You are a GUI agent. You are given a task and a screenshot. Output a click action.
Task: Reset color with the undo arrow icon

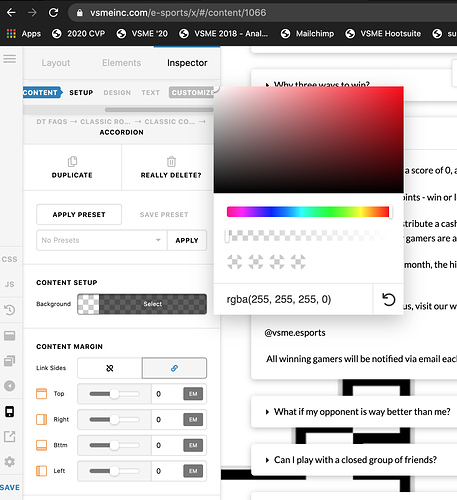(x=388, y=299)
